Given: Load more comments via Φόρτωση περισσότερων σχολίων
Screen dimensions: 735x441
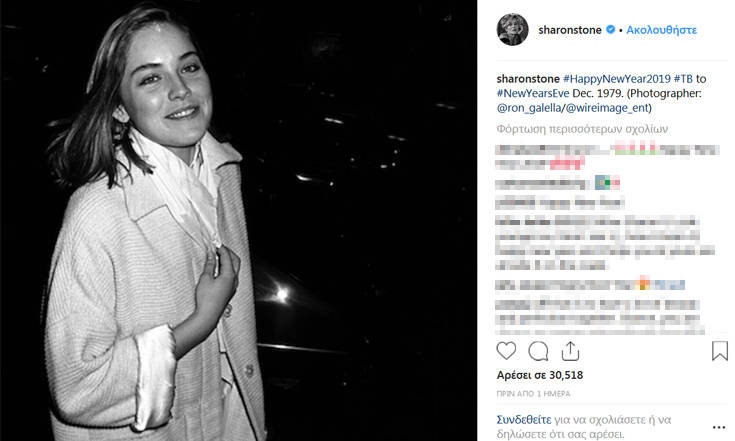Looking at the screenshot, I should click(x=582, y=129).
